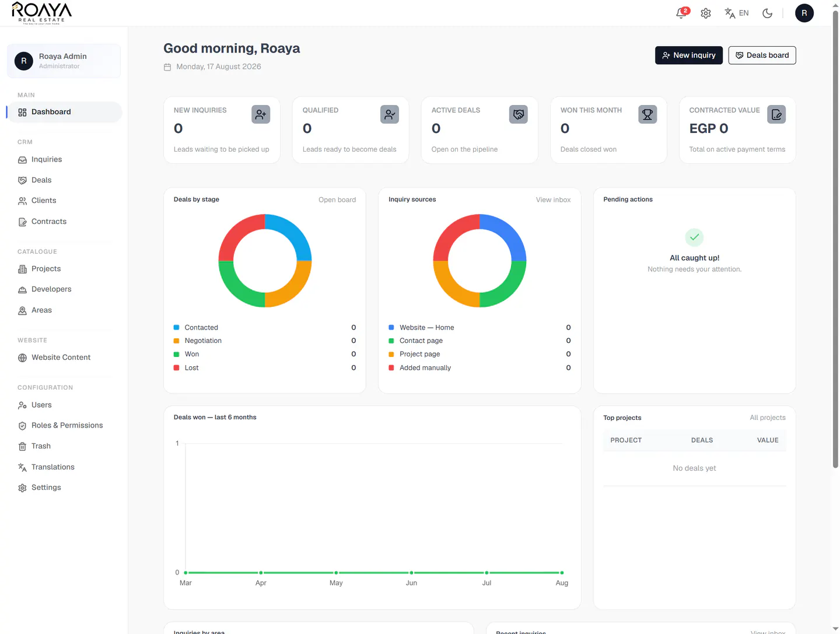Click the Contacted blue legend swatch
The width and height of the screenshot is (840, 634).
(176, 327)
